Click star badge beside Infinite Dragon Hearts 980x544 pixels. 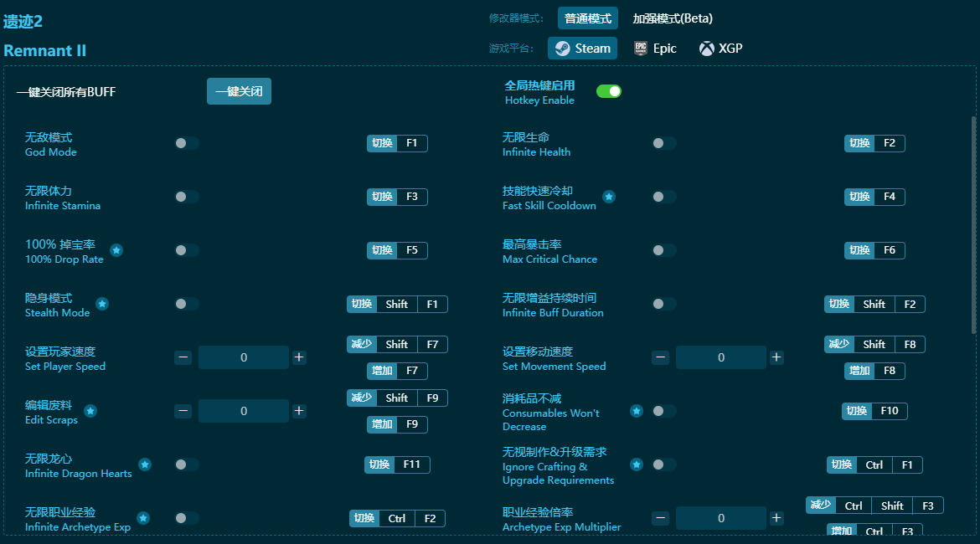click(x=145, y=464)
